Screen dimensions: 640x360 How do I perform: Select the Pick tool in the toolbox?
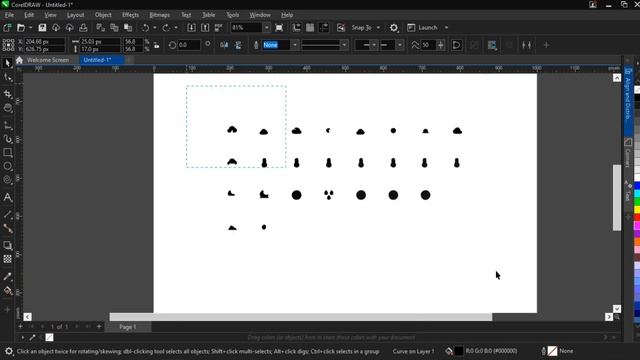point(7,62)
